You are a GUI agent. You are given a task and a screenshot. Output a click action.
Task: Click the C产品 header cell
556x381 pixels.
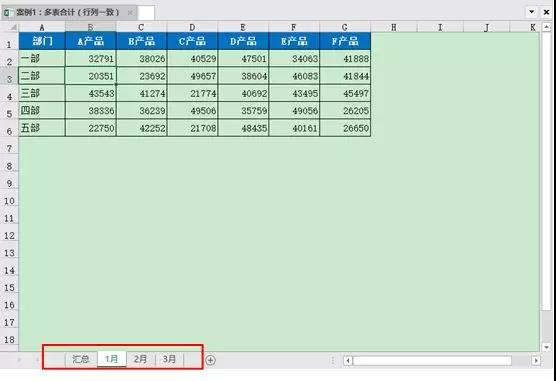click(x=192, y=41)
